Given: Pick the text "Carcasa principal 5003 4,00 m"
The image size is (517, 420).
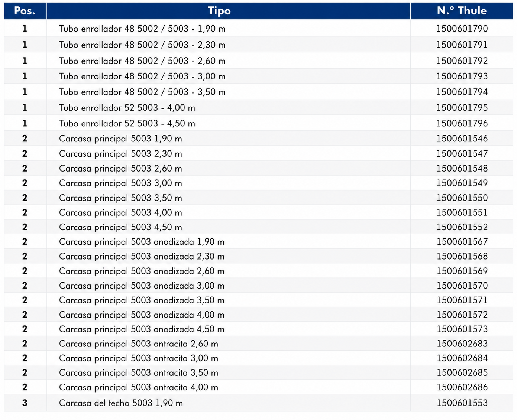Looking at the screenshot, I should tap(120, 213).
